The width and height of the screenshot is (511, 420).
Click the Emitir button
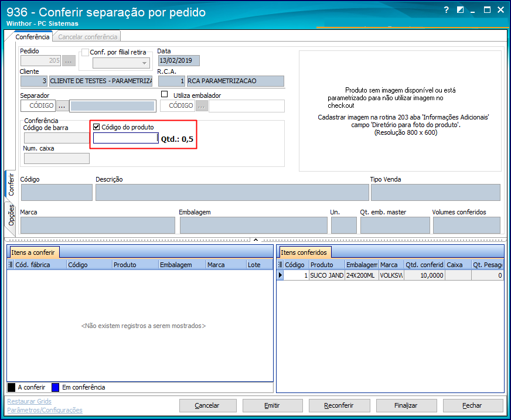click(272, 405)
